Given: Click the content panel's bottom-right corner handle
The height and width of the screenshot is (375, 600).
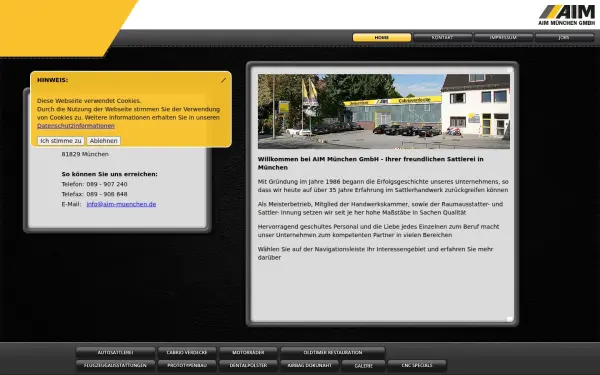Looking at the screenshot, I should tap(509, 319).
